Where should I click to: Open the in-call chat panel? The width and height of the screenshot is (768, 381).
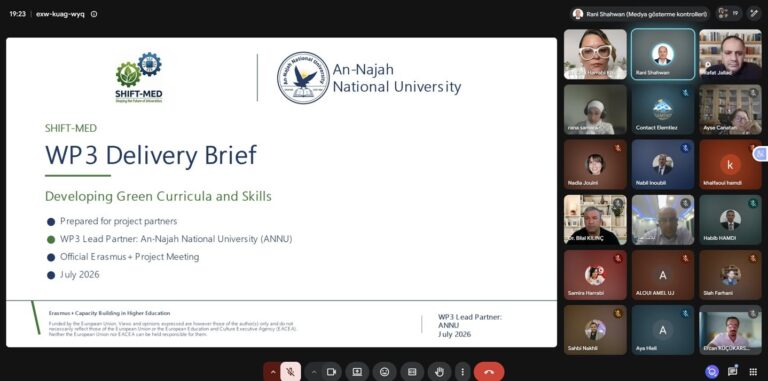tap(733, 372)
